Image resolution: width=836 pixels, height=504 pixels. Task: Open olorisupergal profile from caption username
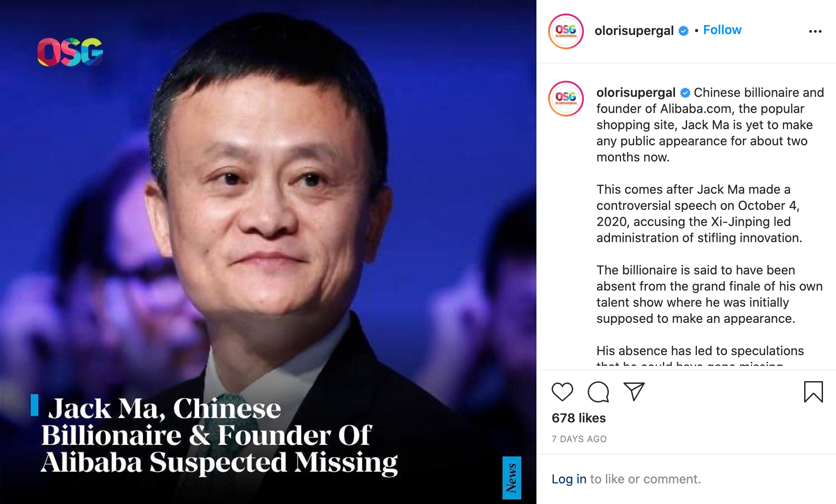(x=636, y=92)
